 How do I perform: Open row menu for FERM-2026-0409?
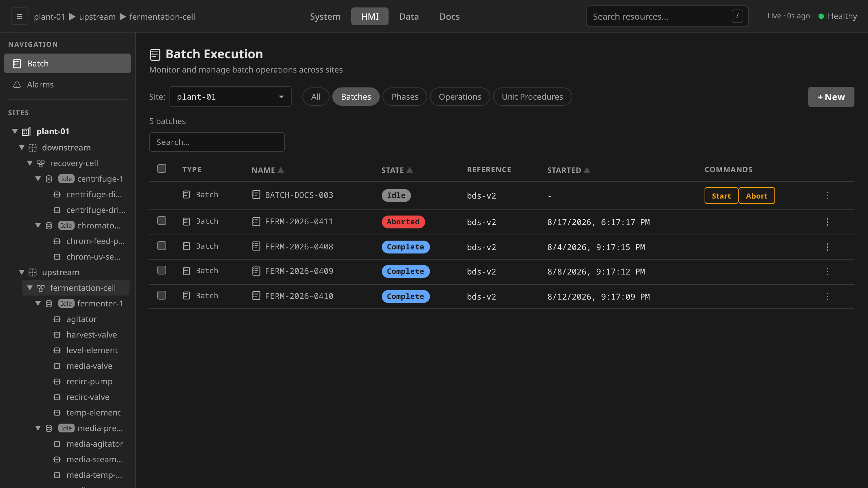click(x=827, y=271)
